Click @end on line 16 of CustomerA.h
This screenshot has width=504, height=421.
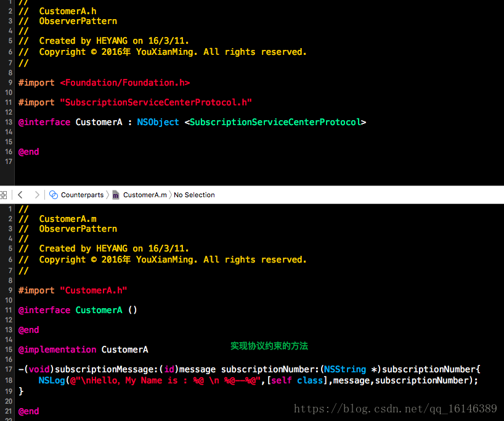[28, 152]
